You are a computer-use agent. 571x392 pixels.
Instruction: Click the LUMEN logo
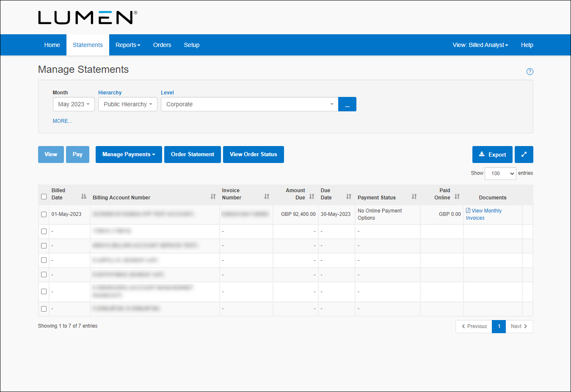86,18
